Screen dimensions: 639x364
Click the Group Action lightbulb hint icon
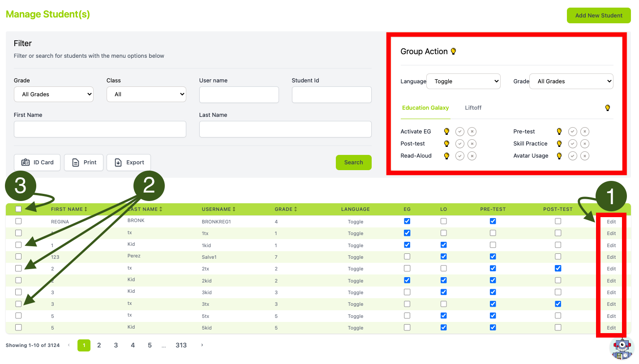tap(453, 51)
